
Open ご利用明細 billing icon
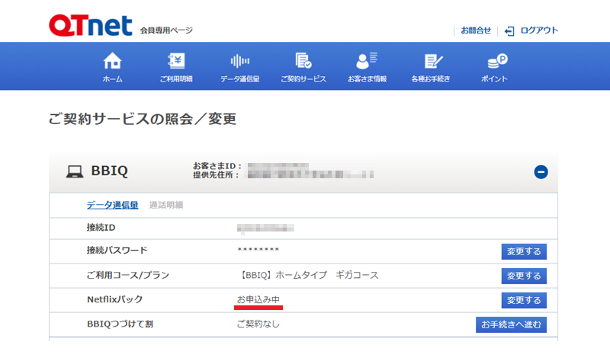(x=176, y=61)
